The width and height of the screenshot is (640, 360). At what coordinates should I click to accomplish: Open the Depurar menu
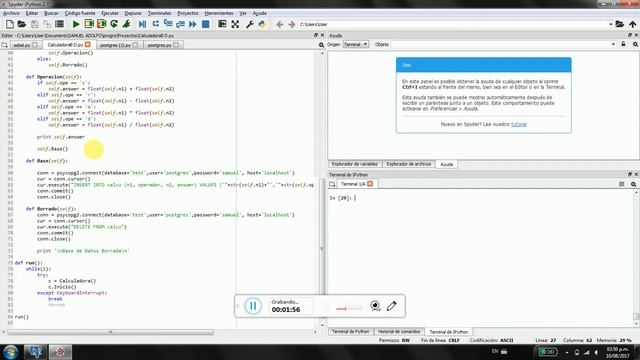(133, 13)
